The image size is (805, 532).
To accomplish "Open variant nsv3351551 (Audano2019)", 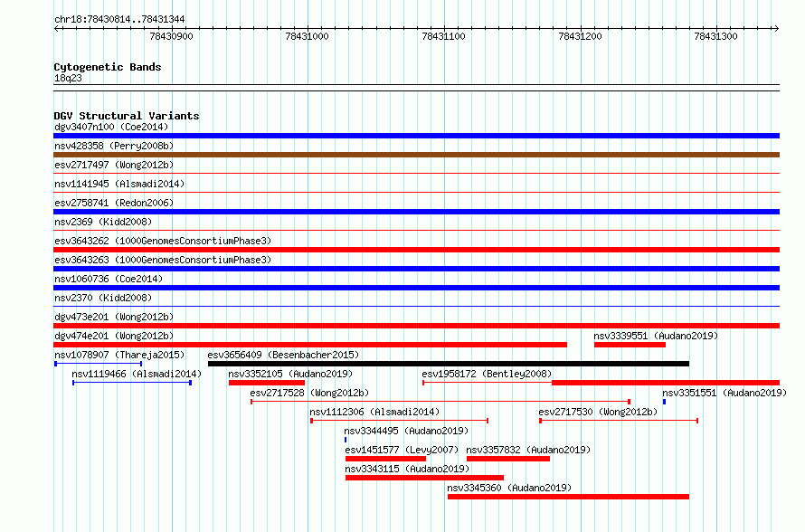I will tap(724, 393).
